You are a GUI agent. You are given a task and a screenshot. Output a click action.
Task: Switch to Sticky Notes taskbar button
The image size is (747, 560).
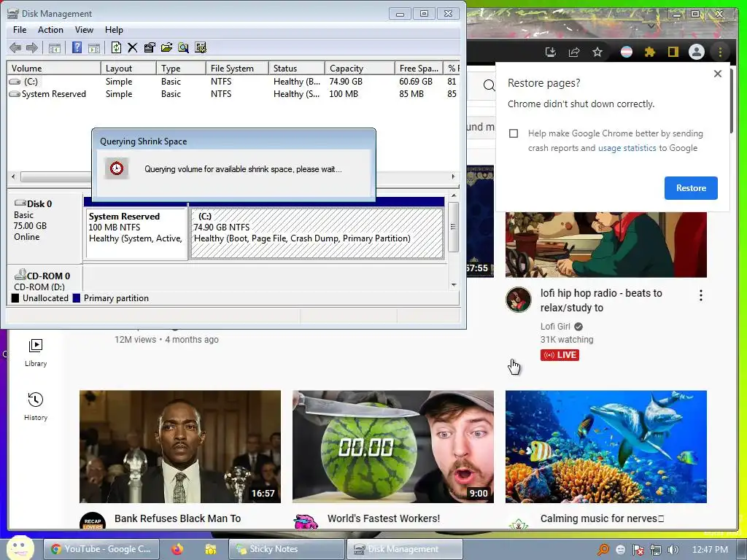286,549
